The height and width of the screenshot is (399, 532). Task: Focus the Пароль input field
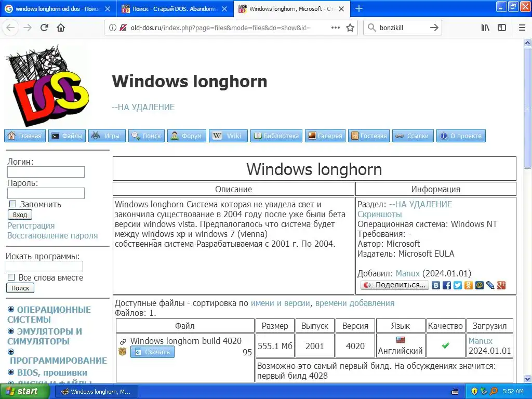point(46,193)
